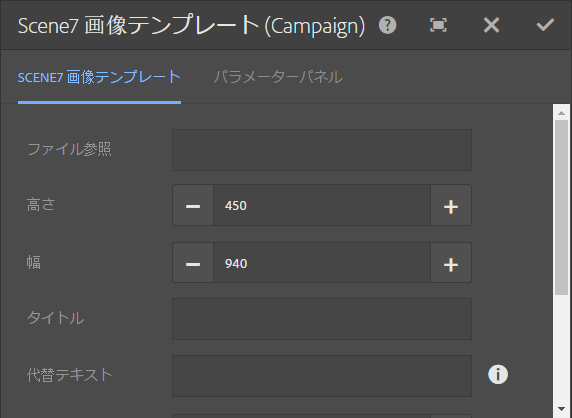Click the scrollbar down arrow
Screen dimensions: 572x418
coord(561,409)
